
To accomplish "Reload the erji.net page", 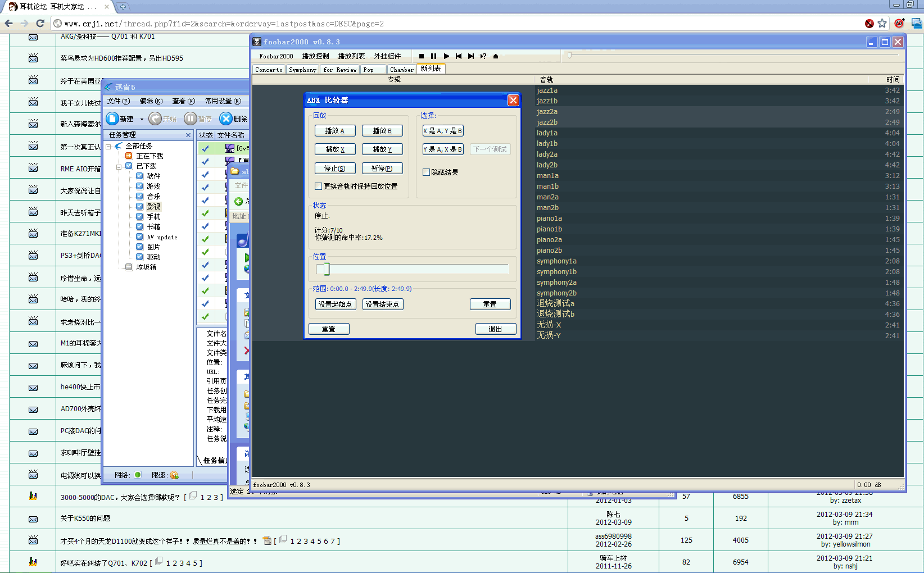I will coord(40,23).
